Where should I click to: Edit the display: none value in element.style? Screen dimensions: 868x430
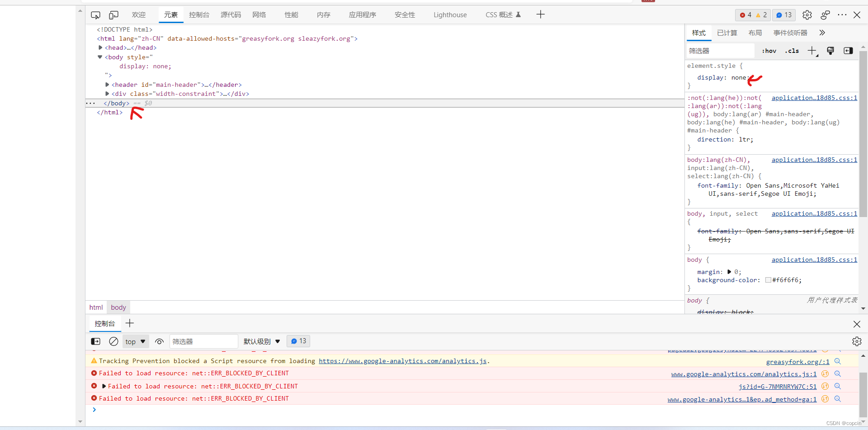739,78
